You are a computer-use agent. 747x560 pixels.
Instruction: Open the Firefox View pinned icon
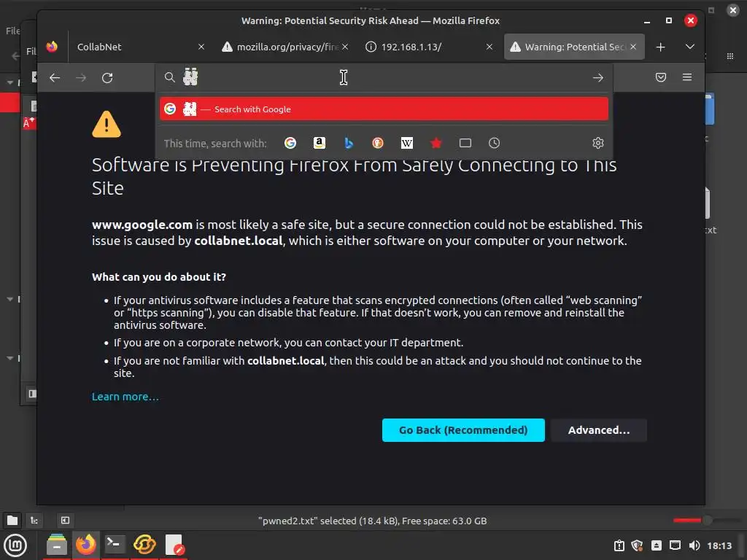52,47
